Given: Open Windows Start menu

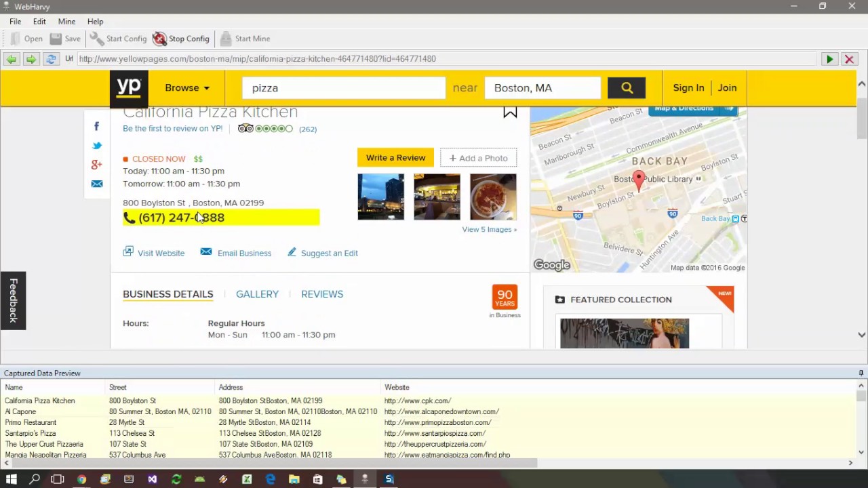Looking at the screenshot, I should (12, 479).
